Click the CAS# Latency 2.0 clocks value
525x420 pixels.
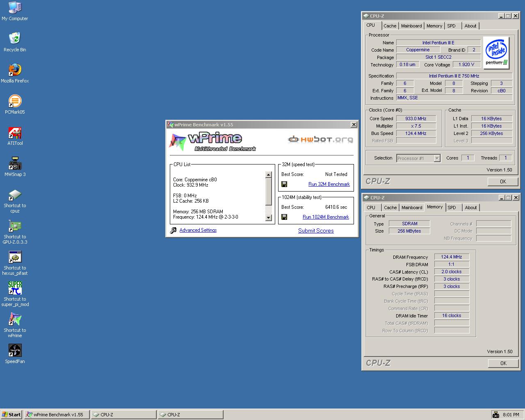point(452,272)
